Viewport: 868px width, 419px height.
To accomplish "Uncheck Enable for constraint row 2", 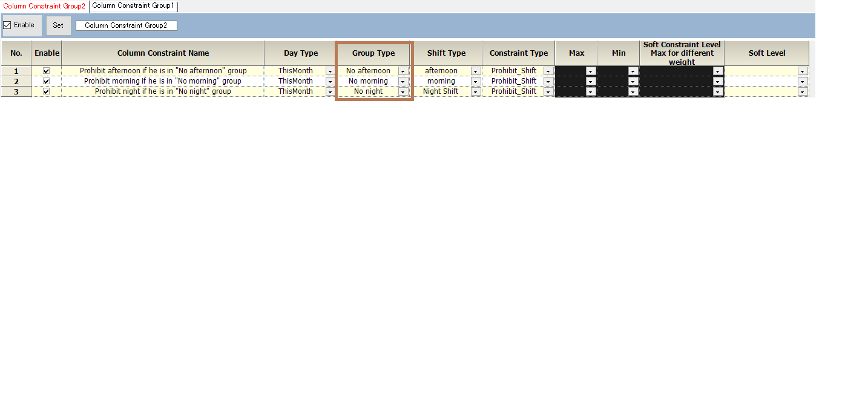I will click(47, 81).
